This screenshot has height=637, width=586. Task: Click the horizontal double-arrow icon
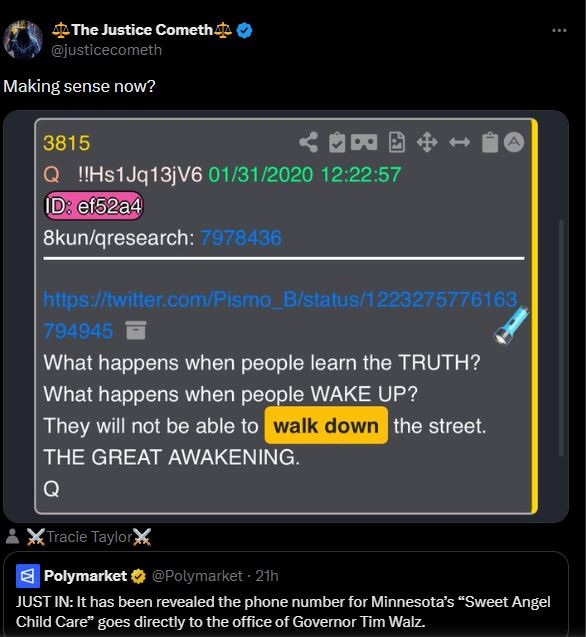coord(460,143)
